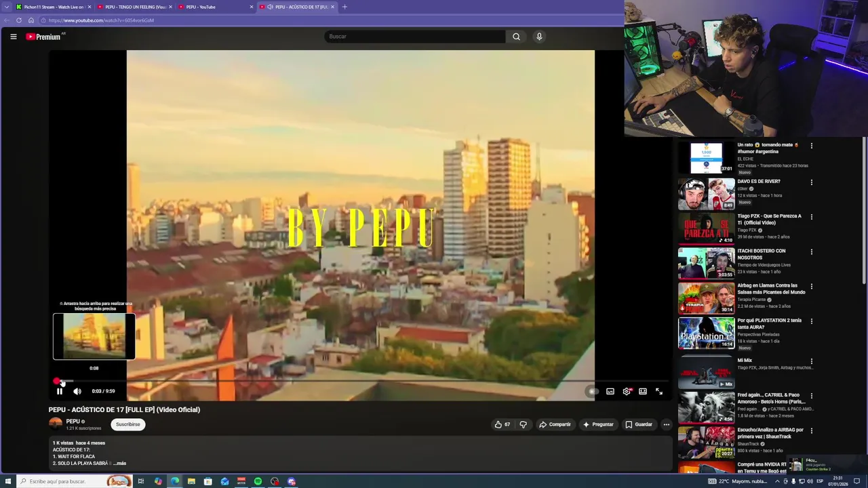
Task: Open the Edge browser taskbar icon
Action: click(175, 481)
